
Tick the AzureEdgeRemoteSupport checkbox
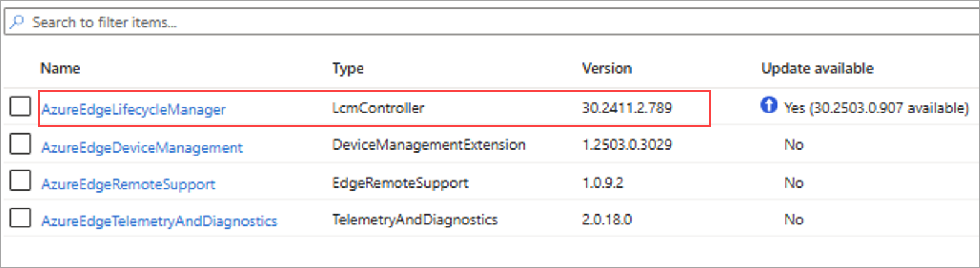coord(21,181)
